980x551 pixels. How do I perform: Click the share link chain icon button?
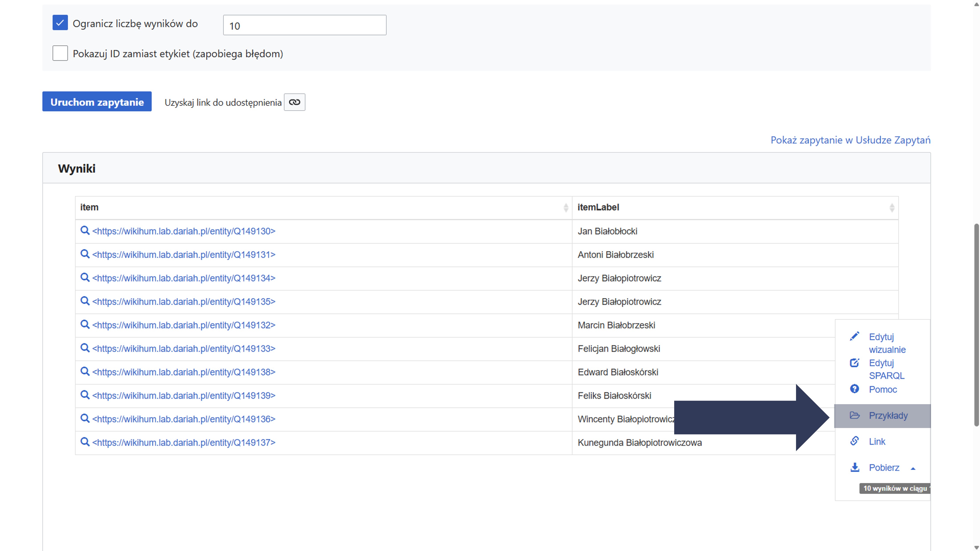click(x=294, y=102)
